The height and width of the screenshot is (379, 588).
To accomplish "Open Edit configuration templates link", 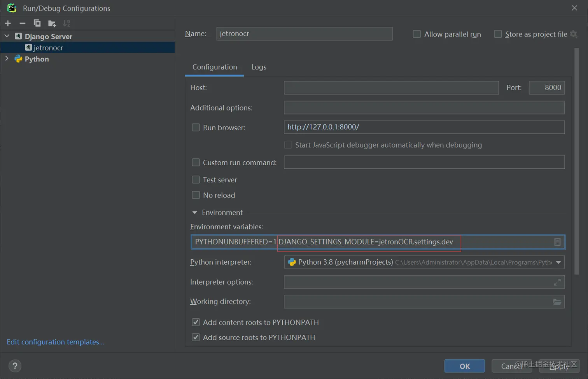I will pos(56,342).
